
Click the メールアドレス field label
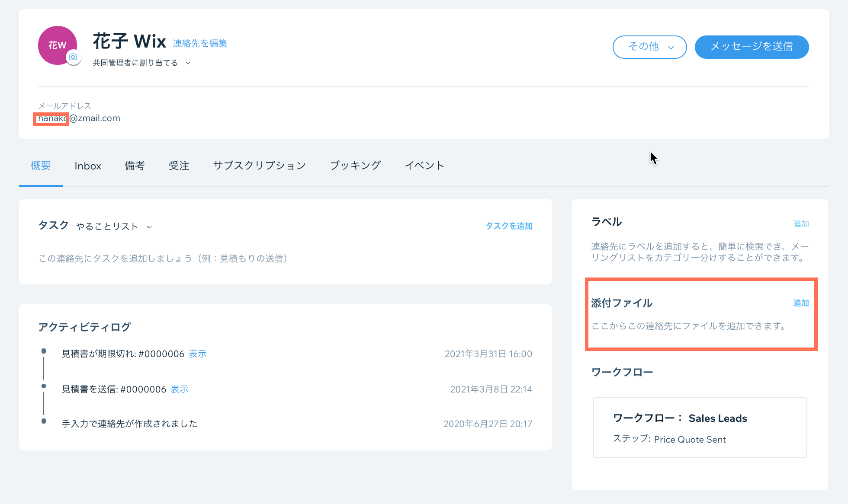[x=64, y=106]
